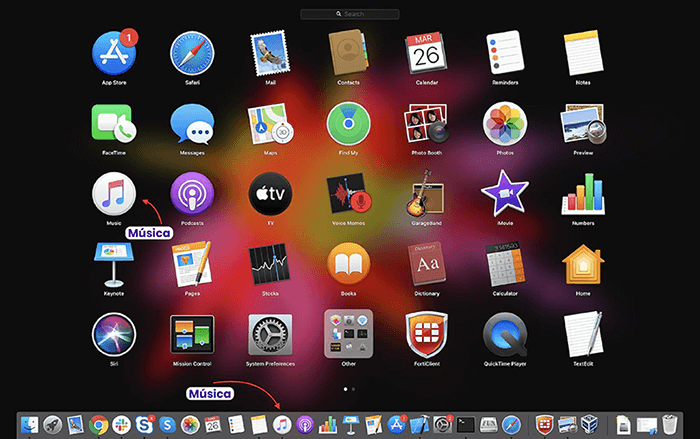Open the red-badged Skype icon in Dock
This screenshot has height=439, width=700.
click(x=144, y=424)
